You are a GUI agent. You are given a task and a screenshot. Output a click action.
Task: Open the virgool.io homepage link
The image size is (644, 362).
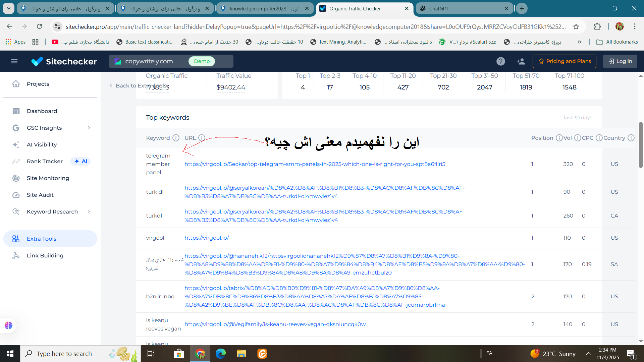coord(206,238)
